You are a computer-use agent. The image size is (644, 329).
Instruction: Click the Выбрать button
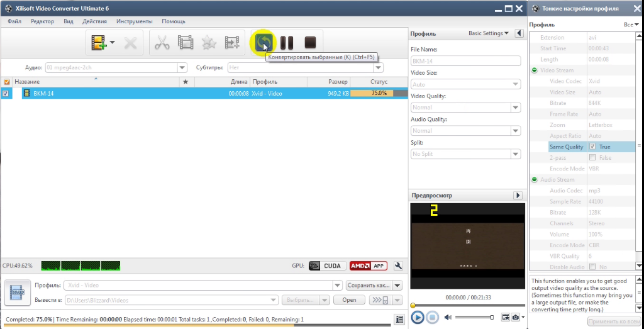point(300,300)
